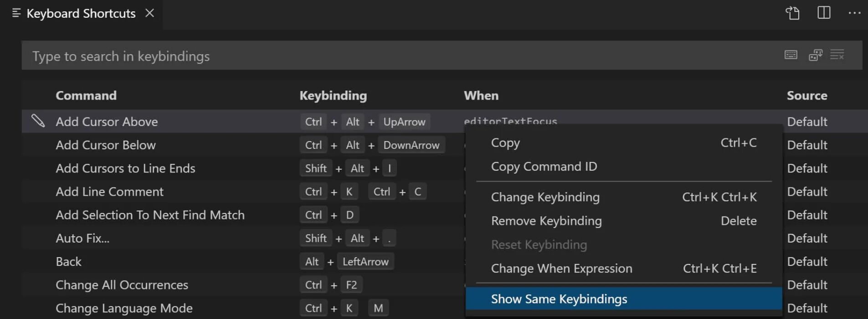The width and height of the screenshot is (868, 319).
Task: Choose Show Same Keybindings from context menu
Action: [x=559, y=299]
